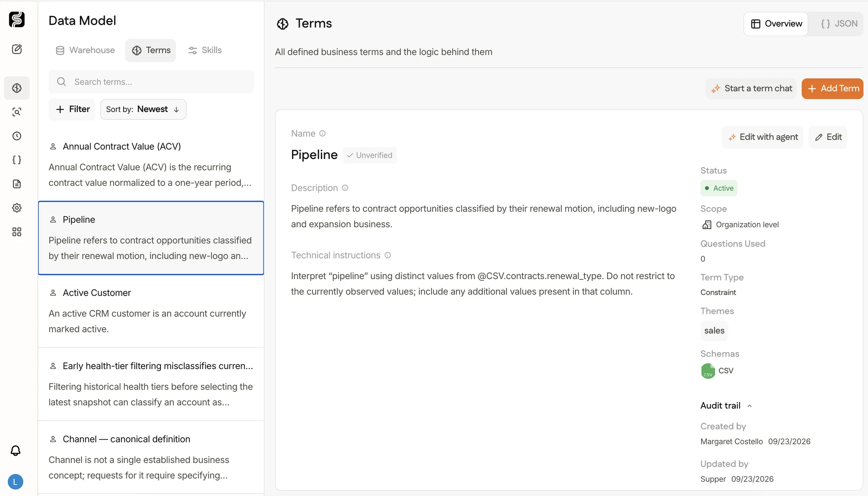Select the Pipeline term in list
Image resolution: width=868 pixels, height=496 pixels.
pos(151,238)
